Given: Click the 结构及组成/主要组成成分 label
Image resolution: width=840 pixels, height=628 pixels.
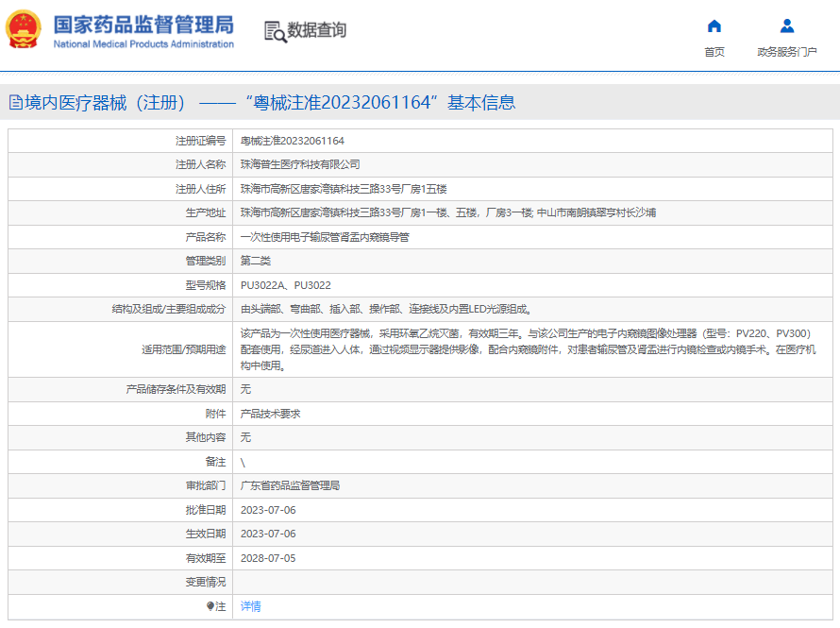Looking at the screenshot, I should (169, 309).
